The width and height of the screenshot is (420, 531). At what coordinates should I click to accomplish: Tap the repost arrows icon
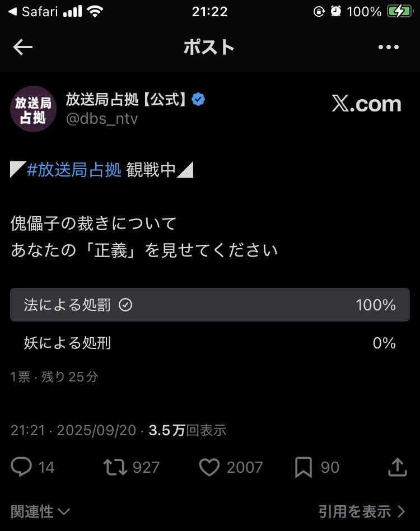(115, 467)
